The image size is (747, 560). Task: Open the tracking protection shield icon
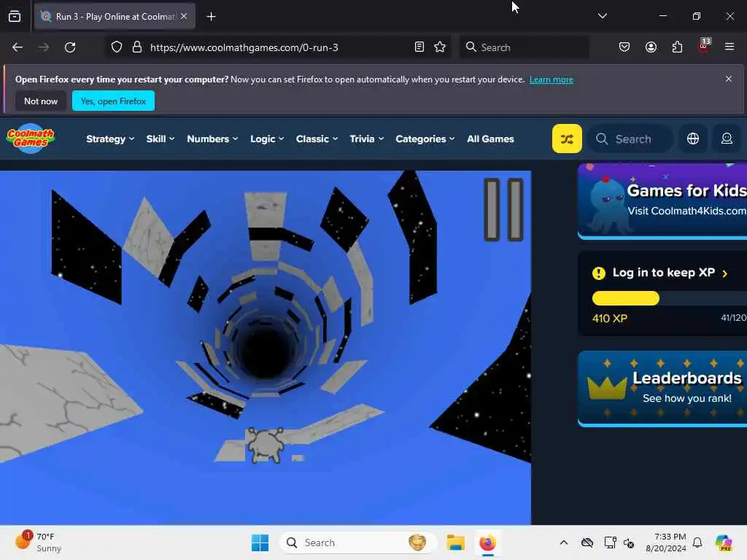click(x=117, y=47)
